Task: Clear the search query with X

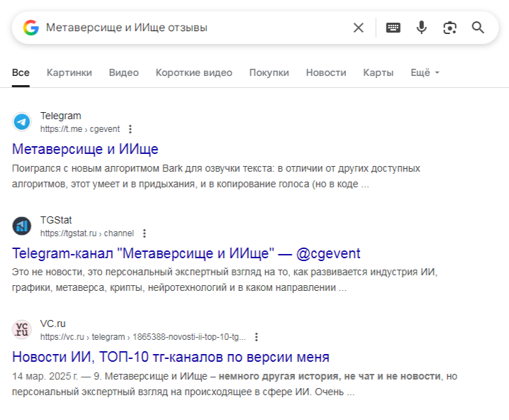Action: [x=359, y=28]
